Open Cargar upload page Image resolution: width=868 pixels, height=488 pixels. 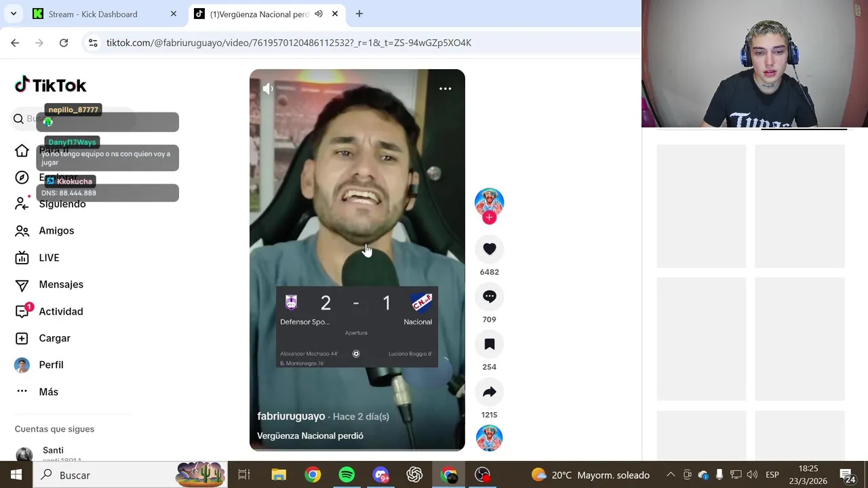pyautogui.click(x=43, y=338)
